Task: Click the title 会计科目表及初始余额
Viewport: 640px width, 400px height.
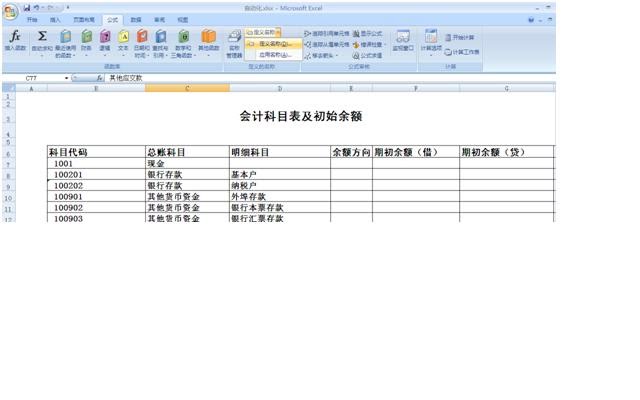Action: pos(301,116)
